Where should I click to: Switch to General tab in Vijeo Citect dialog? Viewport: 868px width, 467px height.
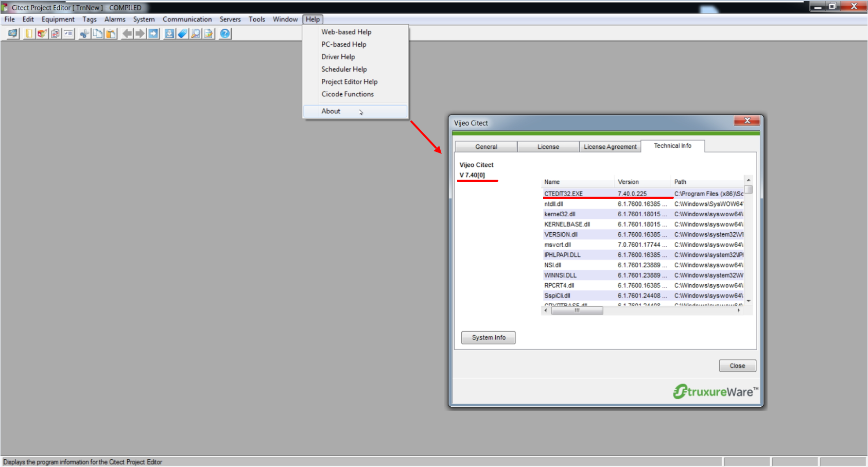pyautogui.click(x=486, y=147)
